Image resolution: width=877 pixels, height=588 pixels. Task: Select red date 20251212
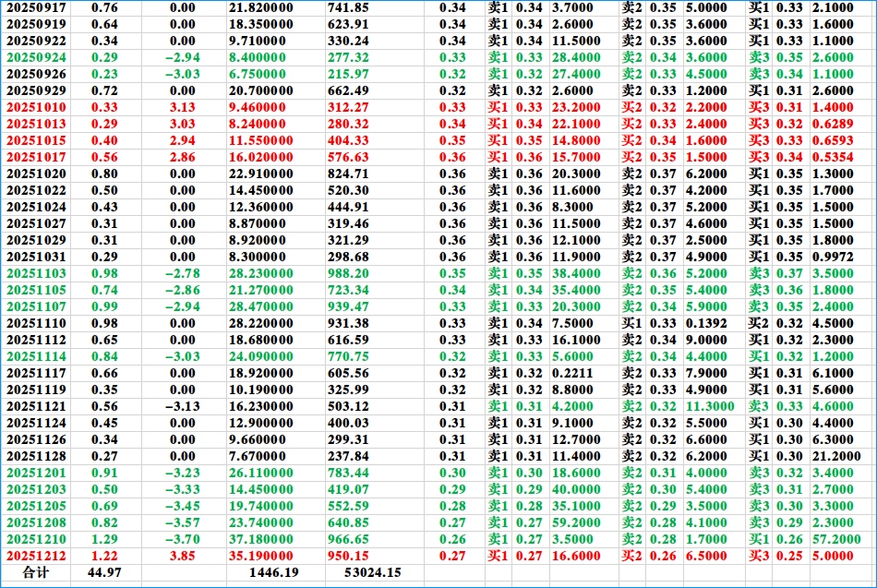click(36, 556)
